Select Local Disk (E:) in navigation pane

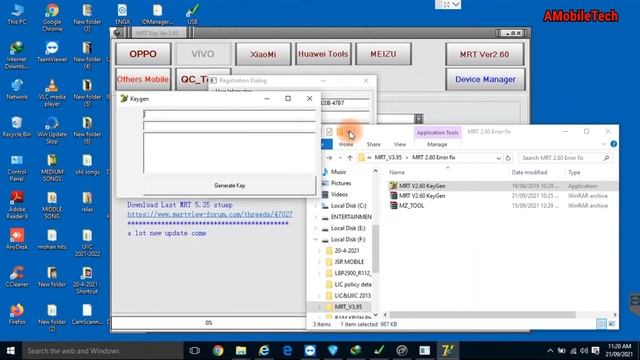coord(348,228)
